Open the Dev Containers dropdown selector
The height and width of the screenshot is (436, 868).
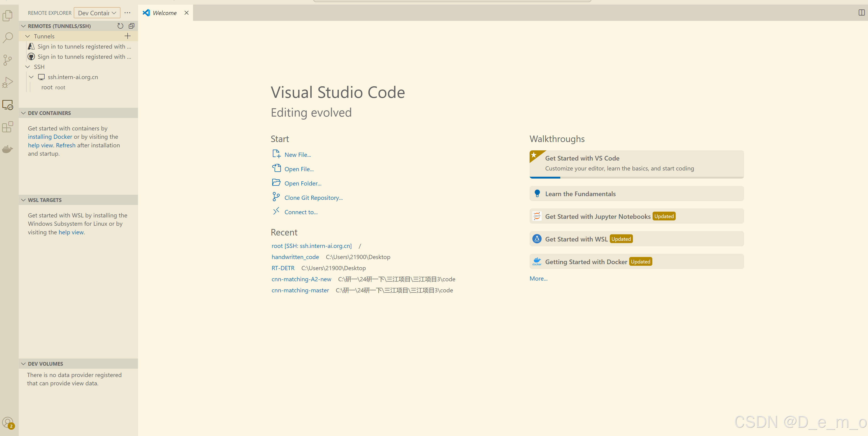point(97,13)
